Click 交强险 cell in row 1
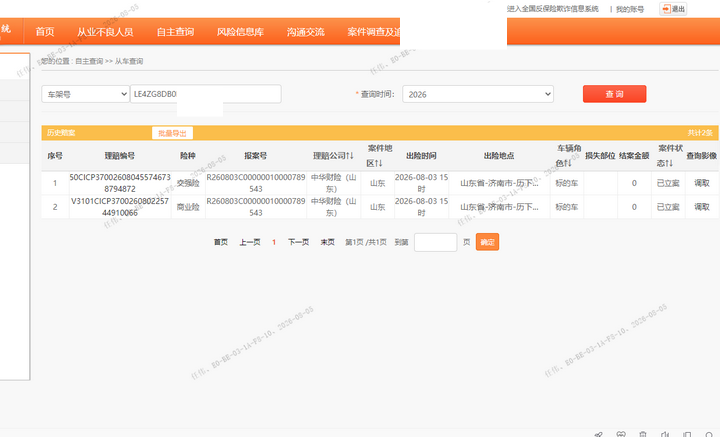 (x=188, y=183)
